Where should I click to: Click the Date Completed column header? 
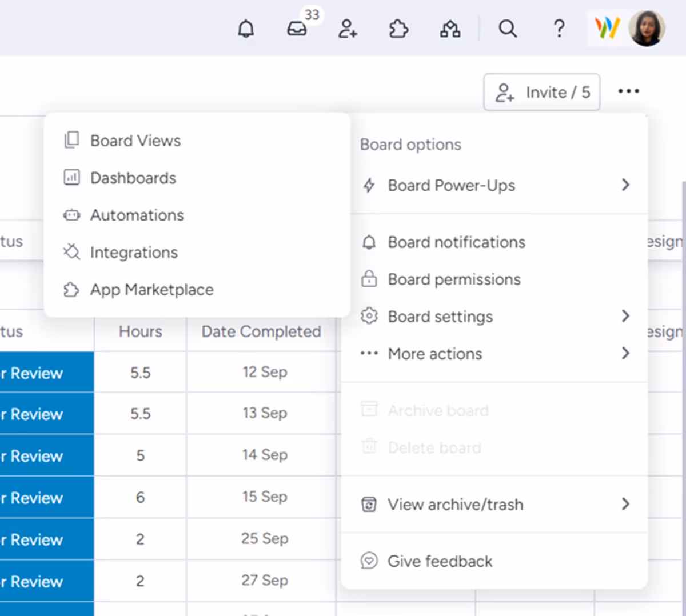tap(261, 331)
